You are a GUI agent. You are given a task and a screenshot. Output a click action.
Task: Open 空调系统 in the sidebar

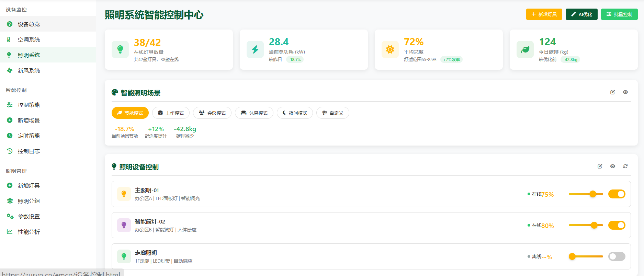(29, 39)
